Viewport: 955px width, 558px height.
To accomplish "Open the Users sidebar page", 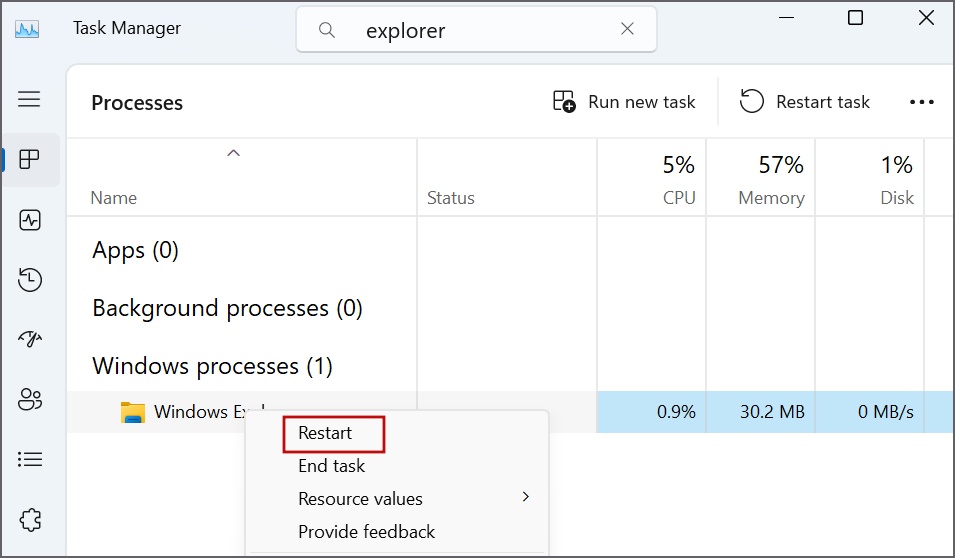I will (29, 399).
